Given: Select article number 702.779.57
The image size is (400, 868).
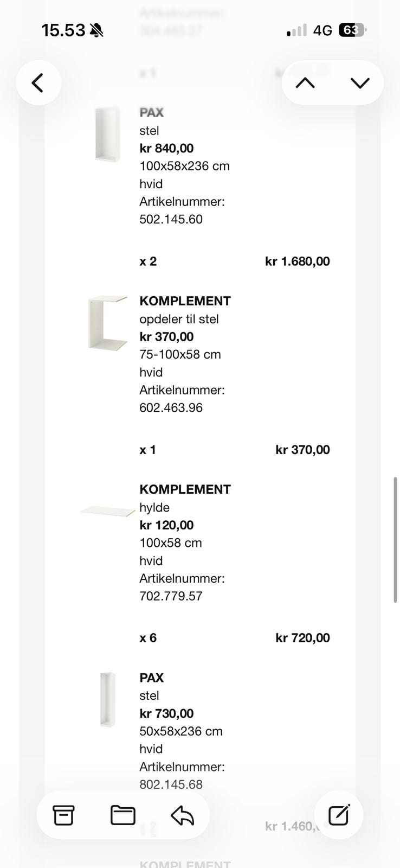Looking at the screenshot, I should pyautogui.click(x=171, y=596).
